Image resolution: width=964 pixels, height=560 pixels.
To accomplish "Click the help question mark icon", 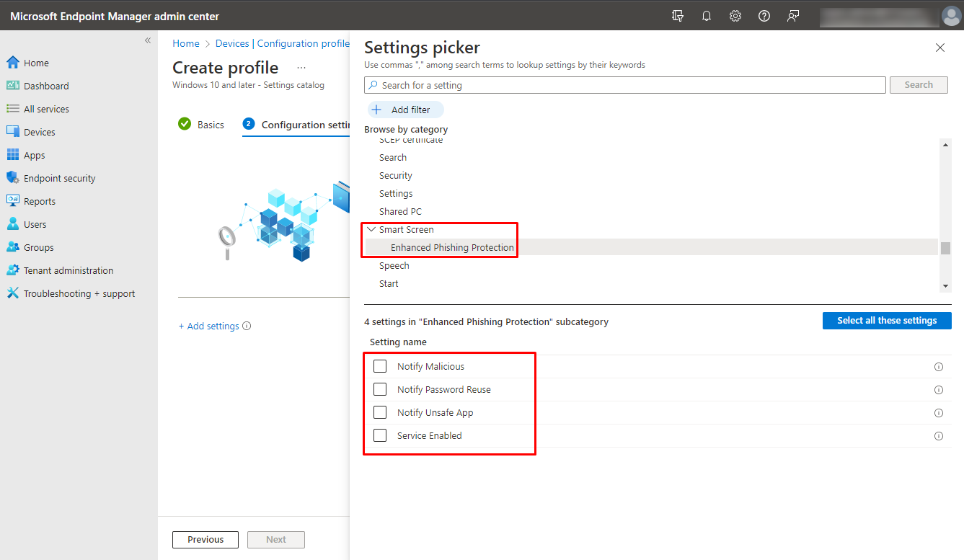I will click(764, 16).
